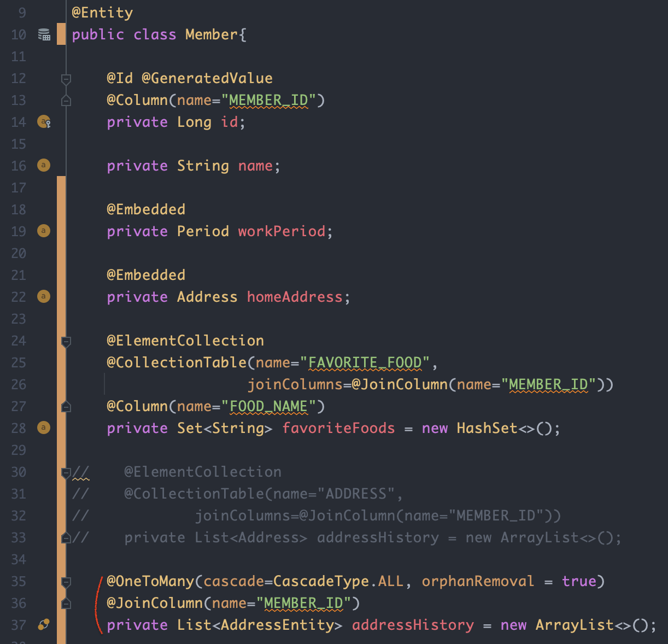The image size is (668, 644).
Task: Click the true value on line 35
Action: 579,581
